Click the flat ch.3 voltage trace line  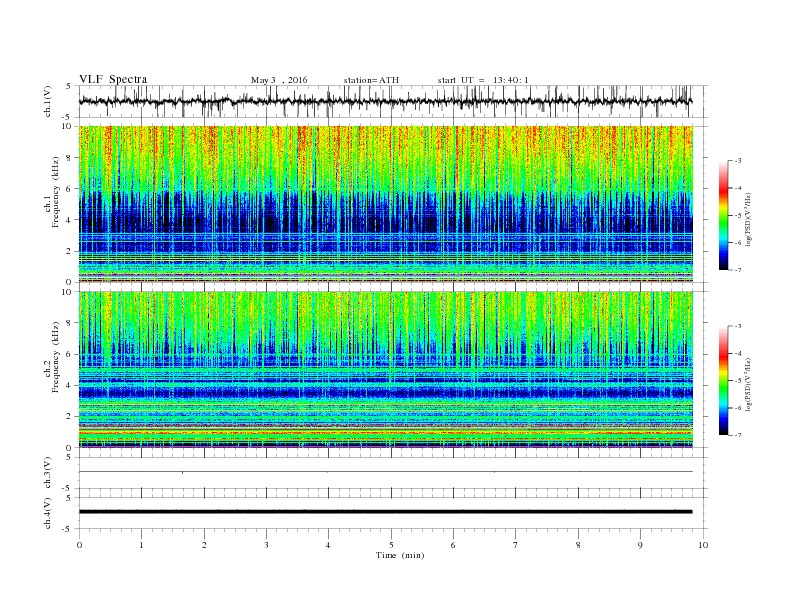coord(385,472)
